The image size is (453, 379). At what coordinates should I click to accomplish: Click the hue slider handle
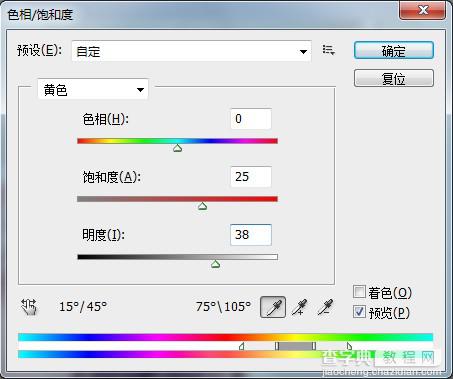[x=178, y=148]
